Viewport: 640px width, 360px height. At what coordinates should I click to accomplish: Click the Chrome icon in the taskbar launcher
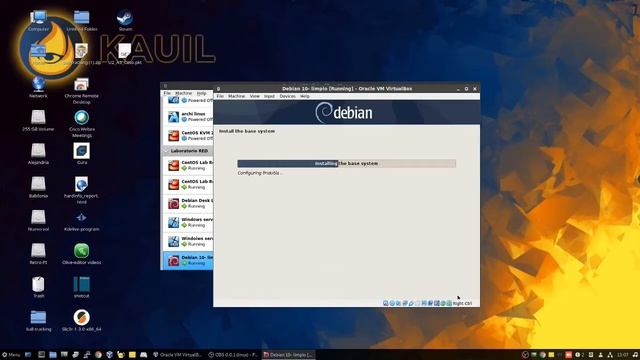98,355
